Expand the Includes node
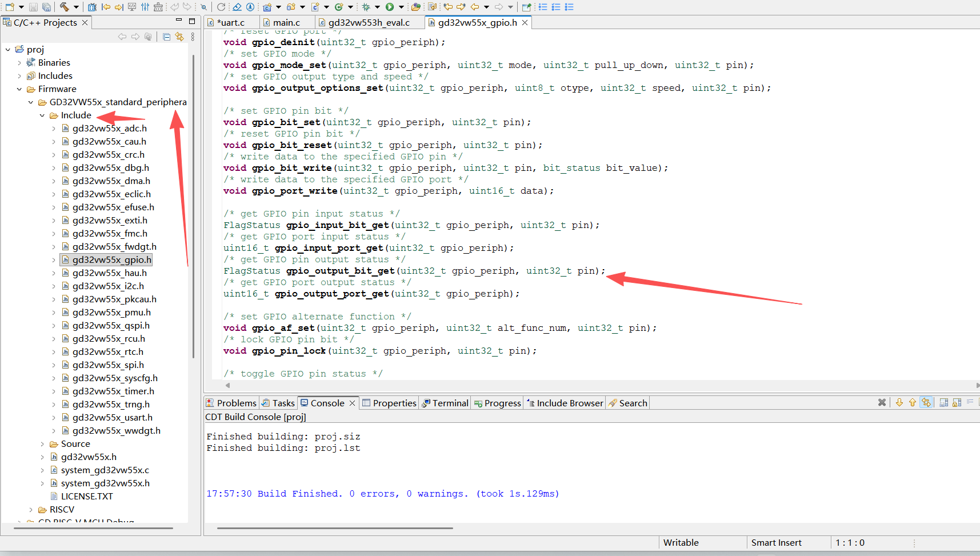980x556 pixels. tap(19, 76)
